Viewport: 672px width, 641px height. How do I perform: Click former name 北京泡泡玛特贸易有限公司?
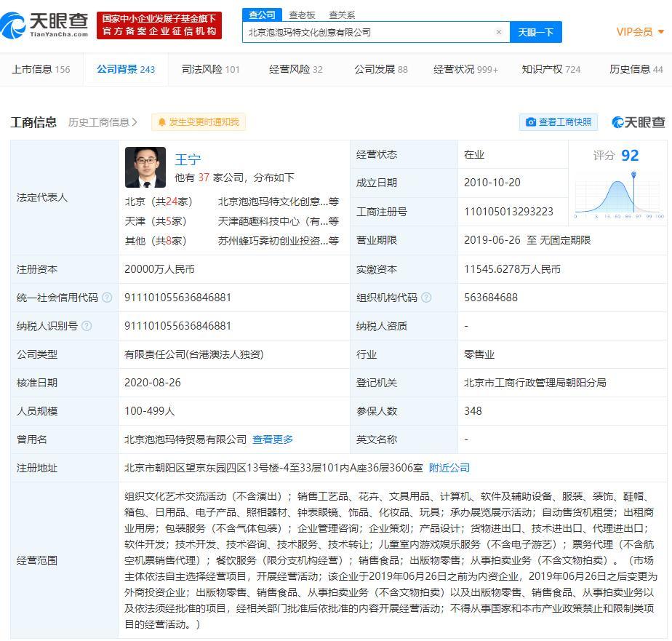tap(185, 439)
